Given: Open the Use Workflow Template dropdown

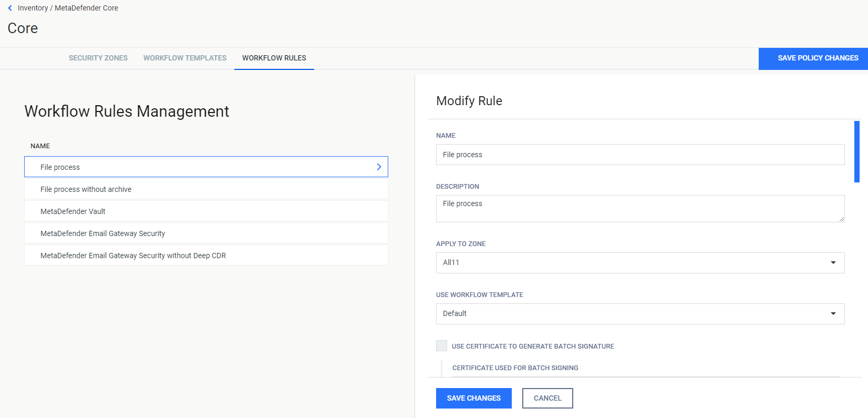Looking at the screenshot, I should (x=640, y=314).
